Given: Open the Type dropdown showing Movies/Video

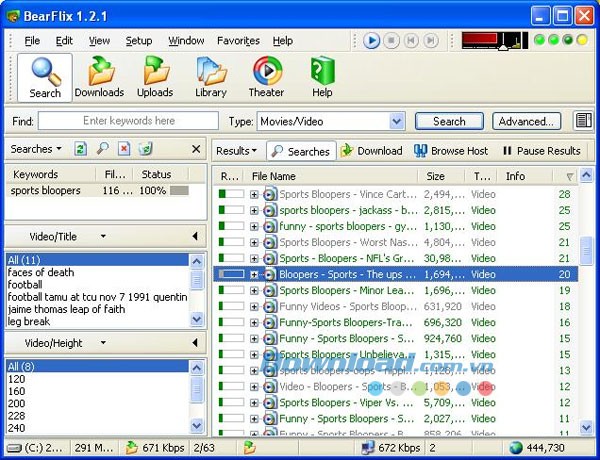Looking at the screenshot, I should [397, 121].
